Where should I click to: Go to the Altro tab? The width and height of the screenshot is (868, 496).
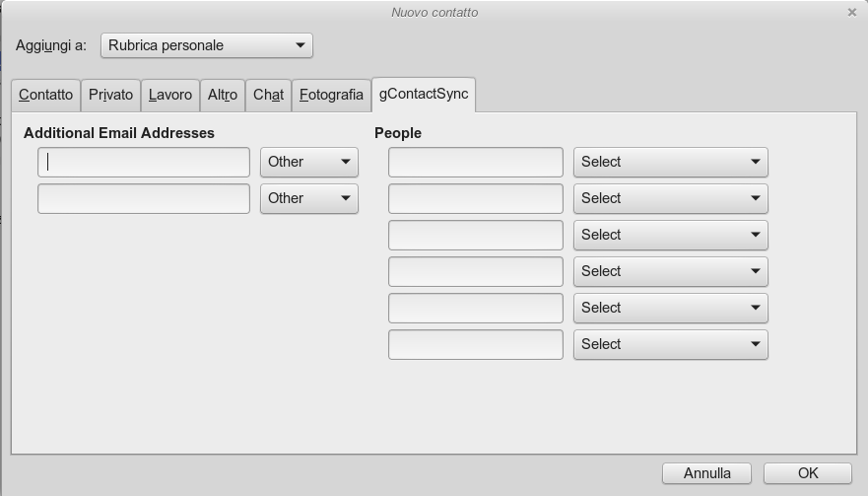click(223, 96)
